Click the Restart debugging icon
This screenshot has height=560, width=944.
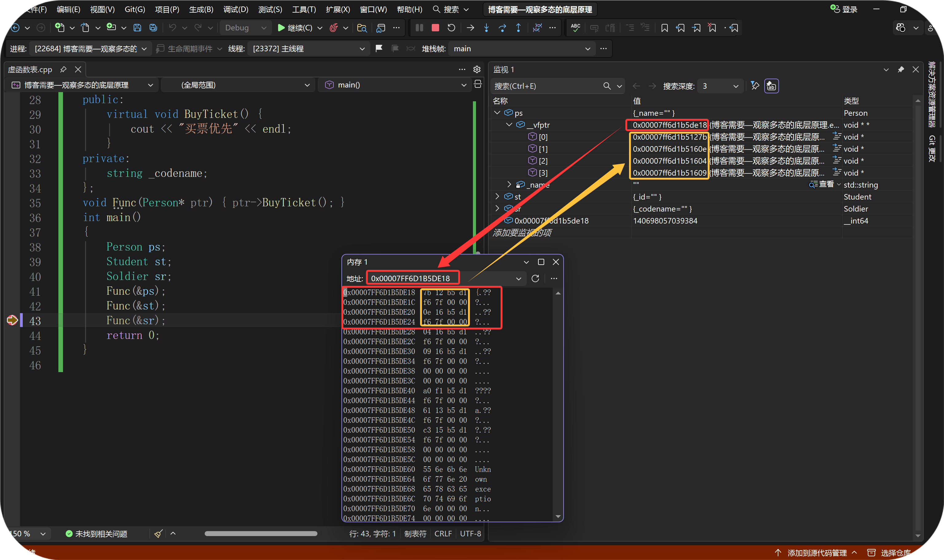451,28
